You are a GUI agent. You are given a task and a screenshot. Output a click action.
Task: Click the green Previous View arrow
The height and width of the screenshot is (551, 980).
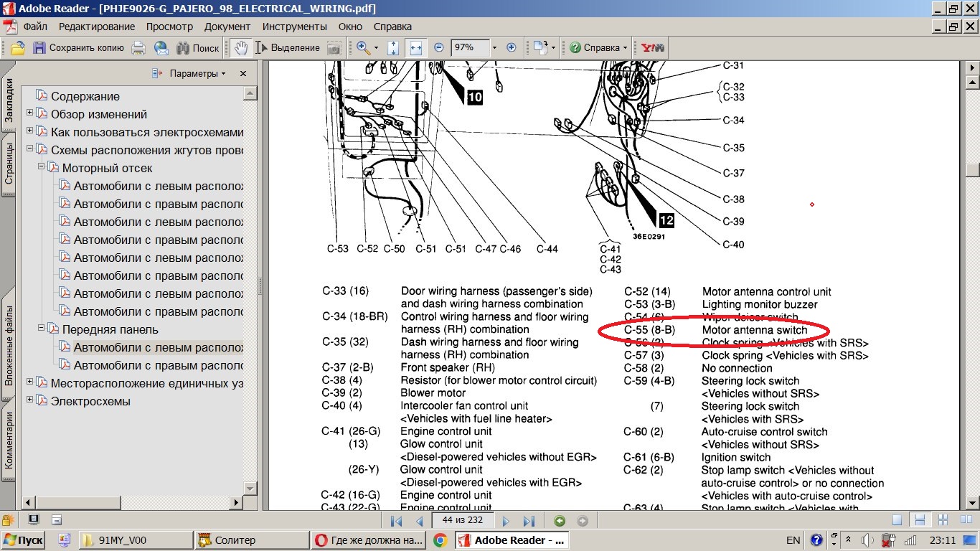tap(560, 522)
